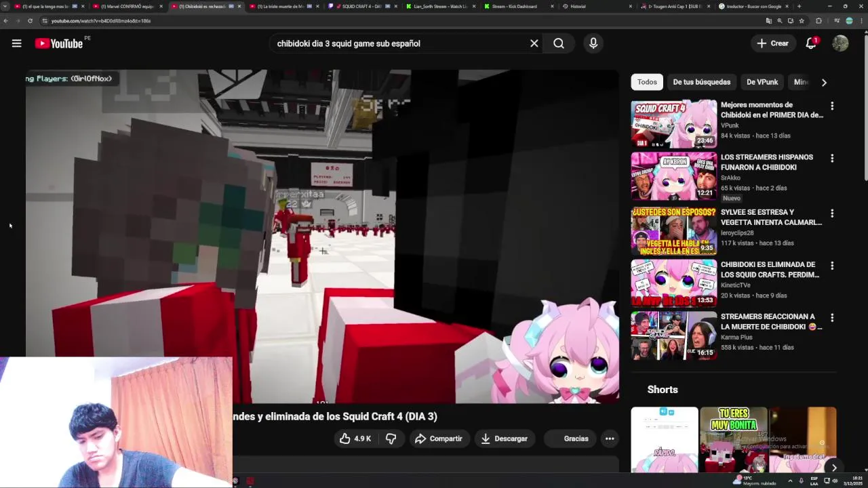This screenshot has height=488, width=868.
Task: Send thanks with the Gracias button
Action: point(569,439)
